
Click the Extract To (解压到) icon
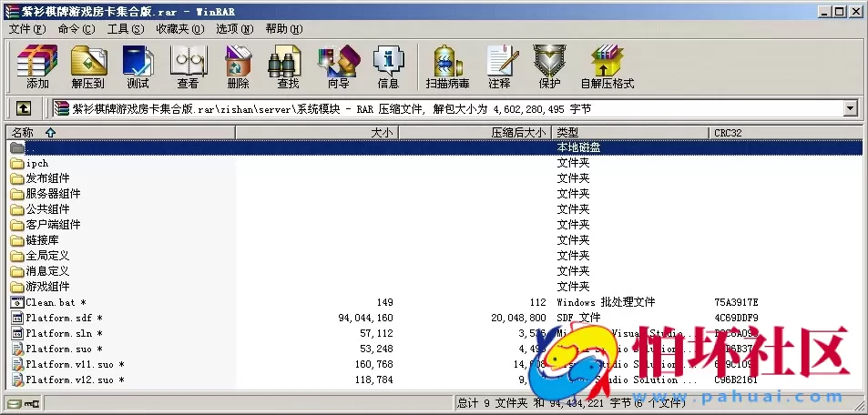pos(88,67)
